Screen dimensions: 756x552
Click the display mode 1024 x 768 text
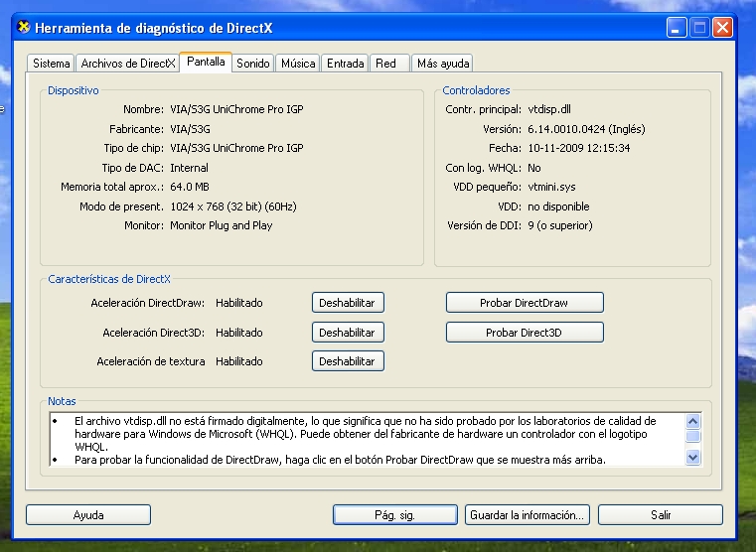(233, 207)
